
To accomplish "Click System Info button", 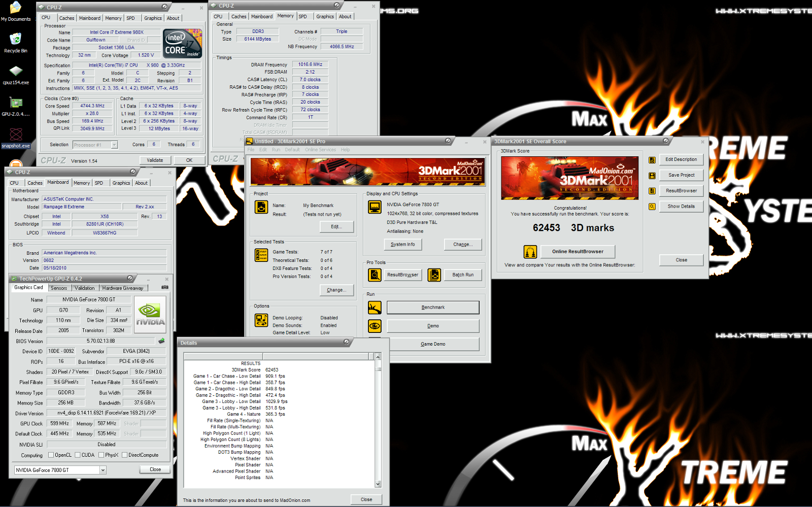I will (x=403, y=244).
